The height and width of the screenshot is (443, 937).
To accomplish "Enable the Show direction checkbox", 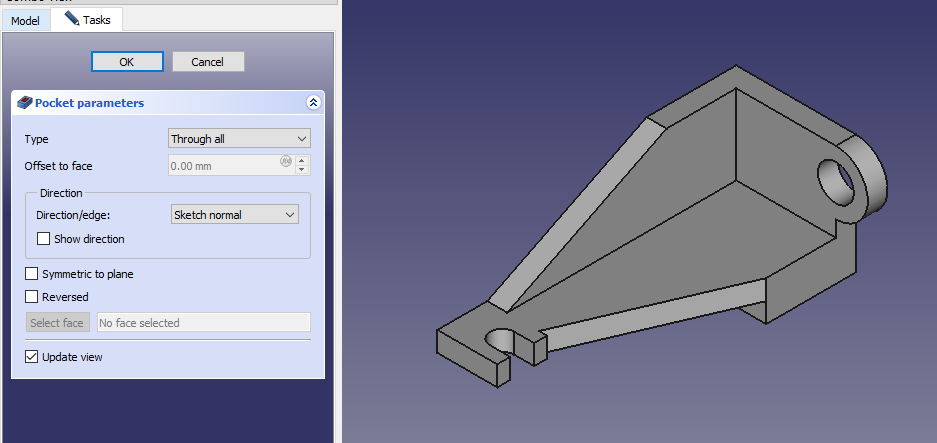I will click(x=43, y=239).
